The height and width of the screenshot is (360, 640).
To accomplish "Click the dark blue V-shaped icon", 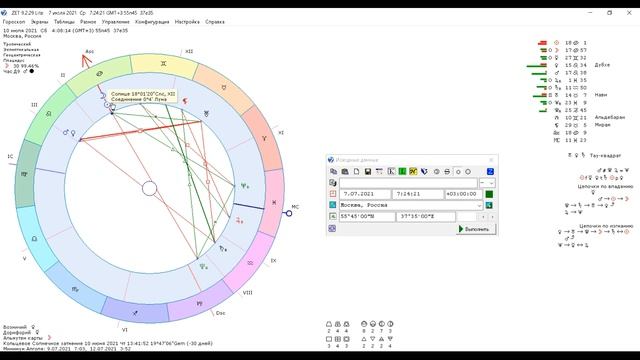I will click(x=424, y=172).
